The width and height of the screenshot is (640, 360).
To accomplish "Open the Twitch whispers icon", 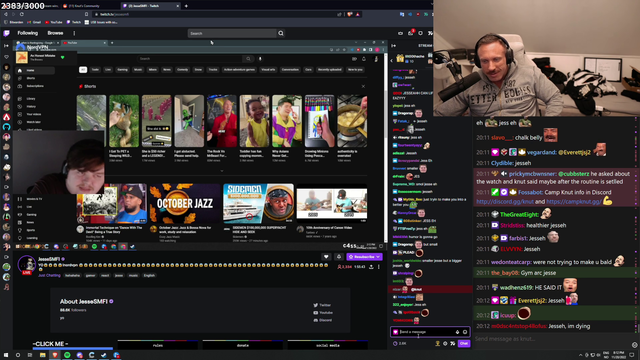I will (x=420, y=33).
